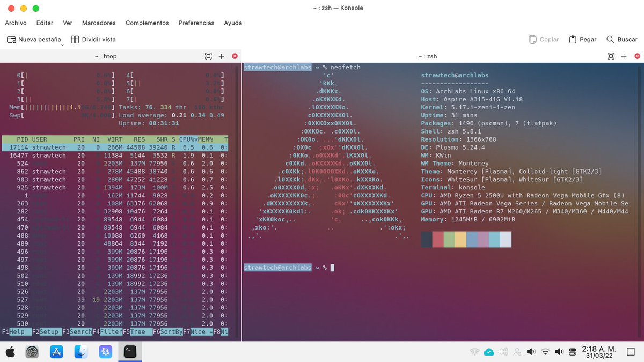Click the red neofetch color block
Screen dimensions: 644x362
point(438,240)
